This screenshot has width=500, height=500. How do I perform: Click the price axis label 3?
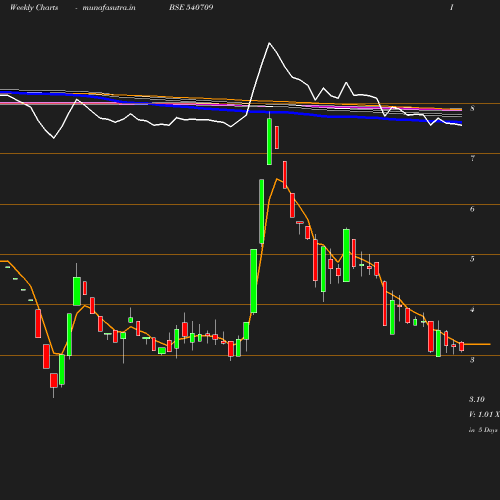[472, 360]
